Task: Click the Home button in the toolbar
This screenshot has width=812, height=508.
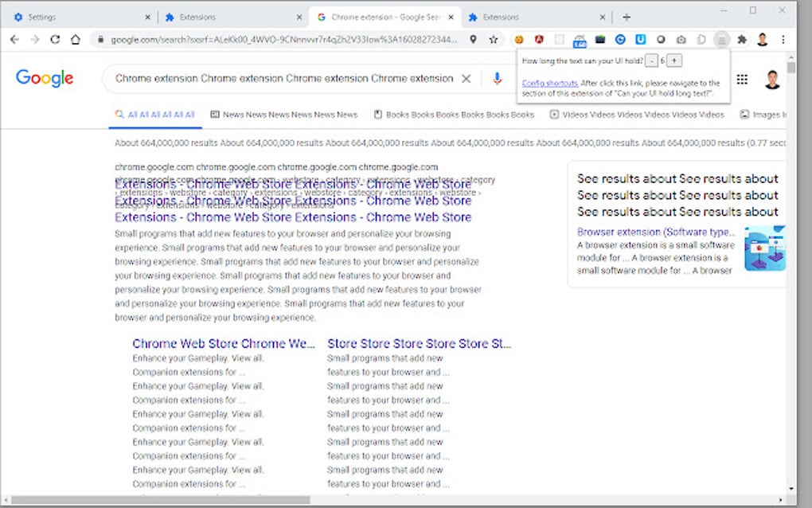Action: (x=75, y=38)
